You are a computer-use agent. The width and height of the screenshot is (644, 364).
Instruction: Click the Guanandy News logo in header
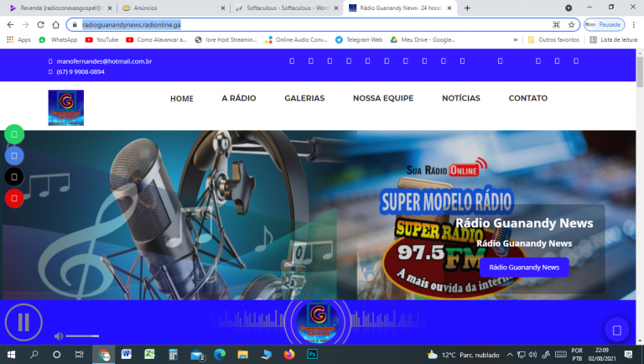tap(65, 107)
